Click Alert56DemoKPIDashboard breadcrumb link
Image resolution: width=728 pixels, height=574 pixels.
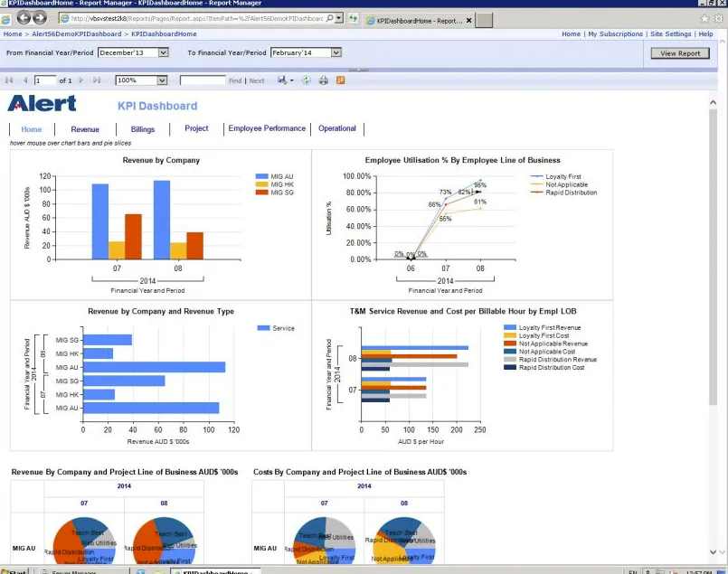(x=77, y=33)
